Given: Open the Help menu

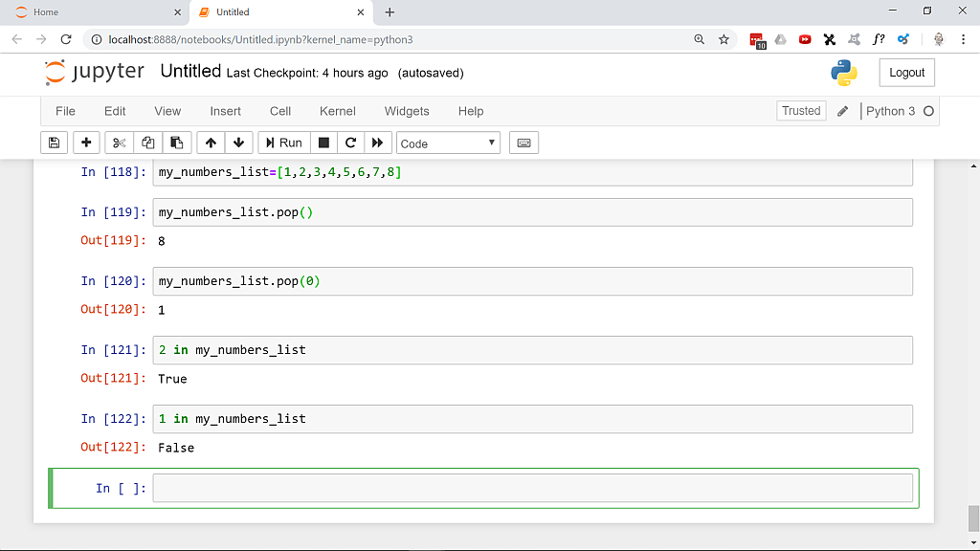Looking at the screenshot, I should click(x=471, y=111).
